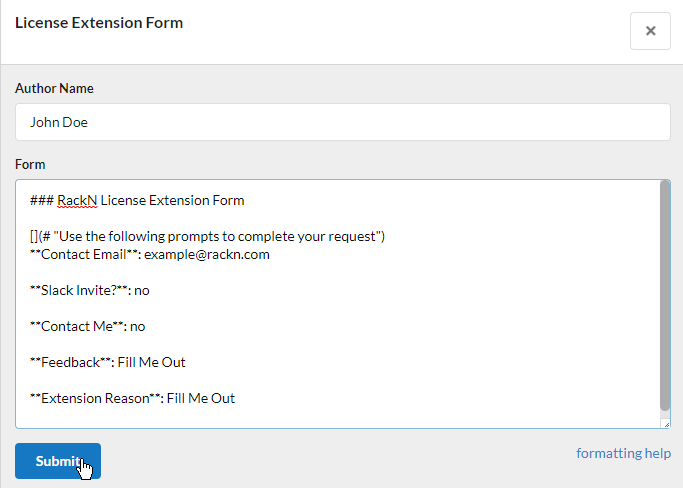Image resolution: width=683 pixels, height=488 pixels.
Task: Click the Form textarea scrollbar thumb
Action: pos(665,295)
